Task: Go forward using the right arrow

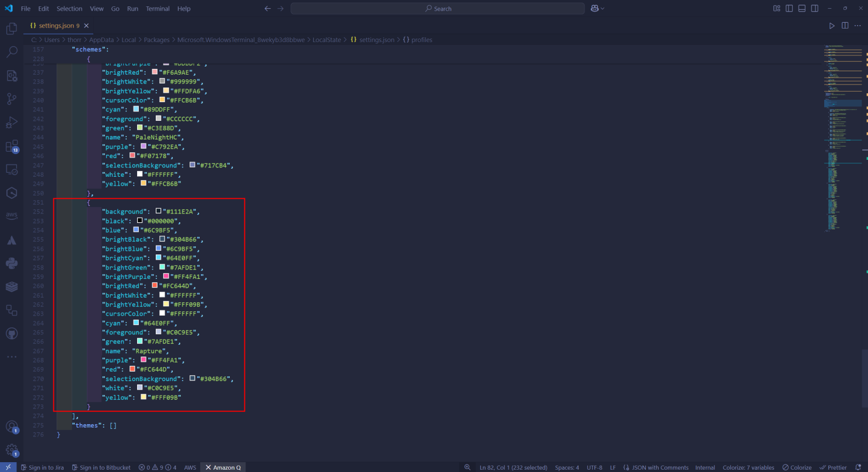Action: click(x=281, y=8)
